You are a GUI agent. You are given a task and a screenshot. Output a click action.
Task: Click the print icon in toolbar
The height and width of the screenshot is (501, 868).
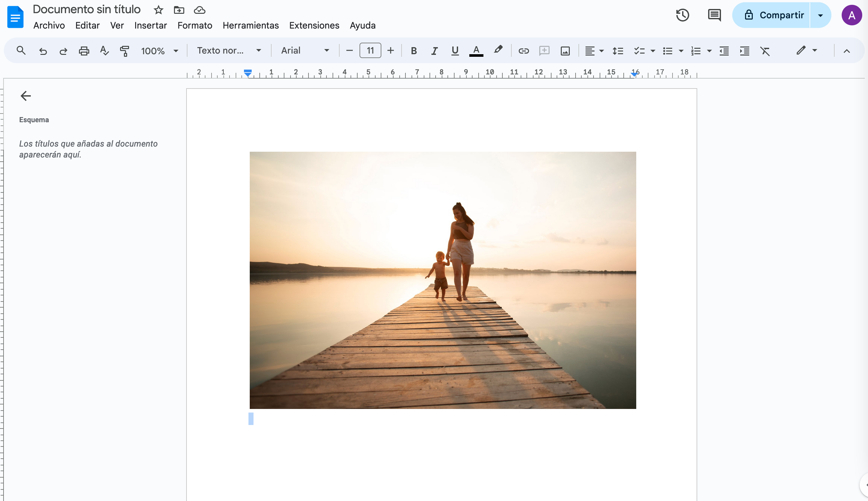pyautogui.click(x=84, y=51)
